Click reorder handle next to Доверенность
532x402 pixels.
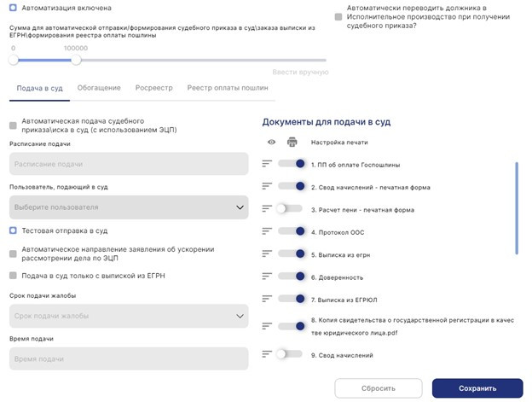[267, 277]
